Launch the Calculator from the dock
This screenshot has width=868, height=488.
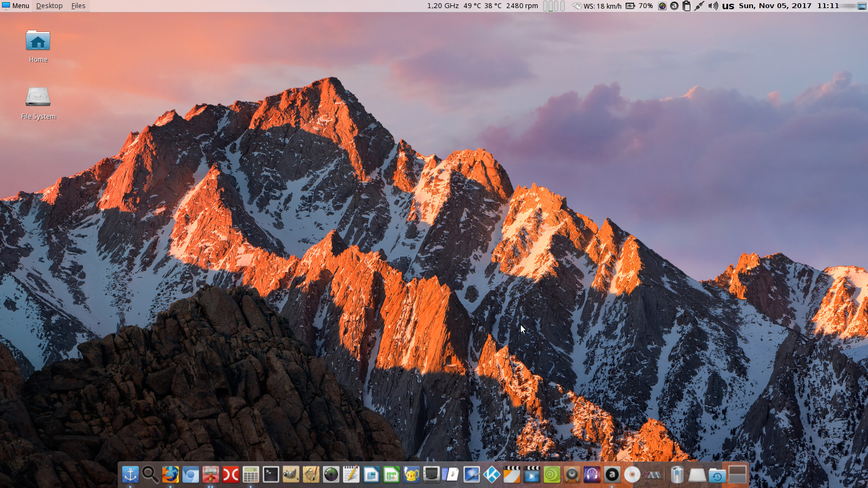pos(251,475)
